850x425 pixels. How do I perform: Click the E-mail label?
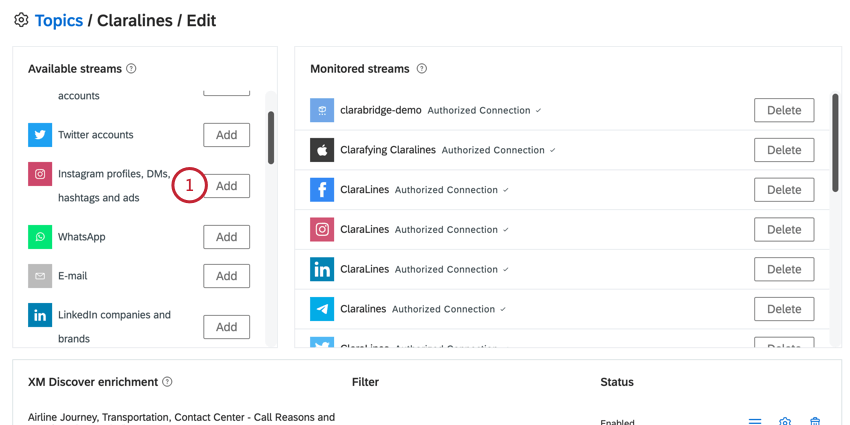[73, 276]
